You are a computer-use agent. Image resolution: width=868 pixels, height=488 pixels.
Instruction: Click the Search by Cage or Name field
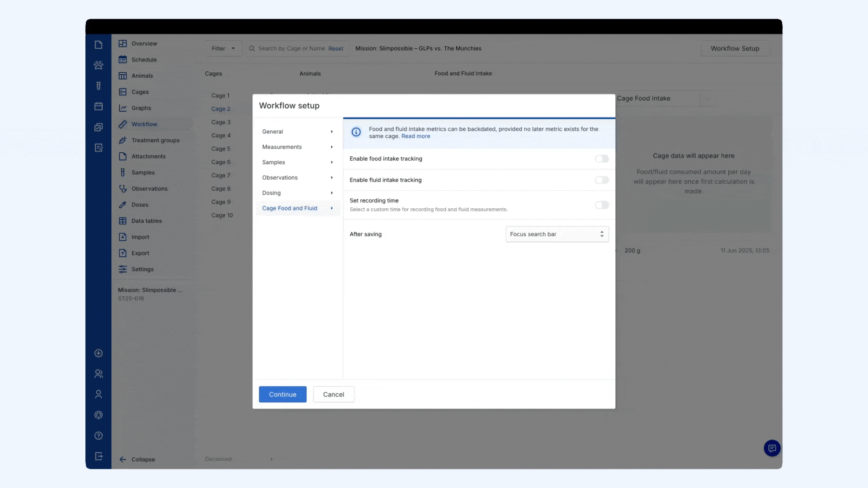pos(291,48)
